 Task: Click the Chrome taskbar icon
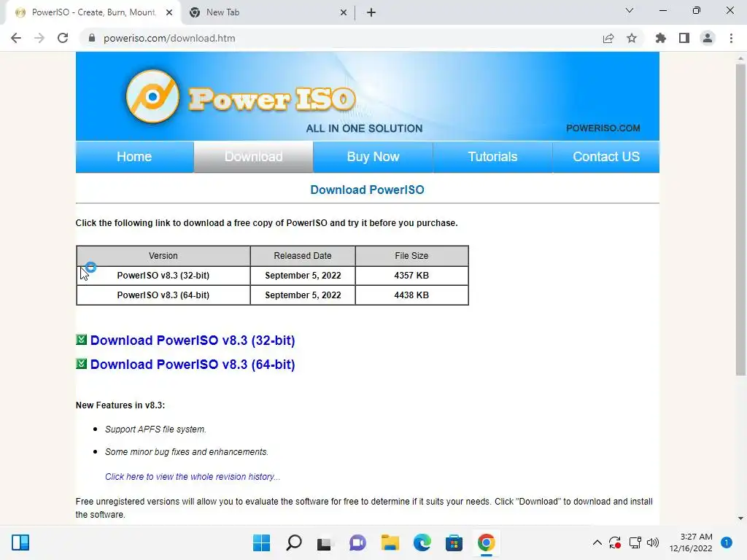point(486,542)
